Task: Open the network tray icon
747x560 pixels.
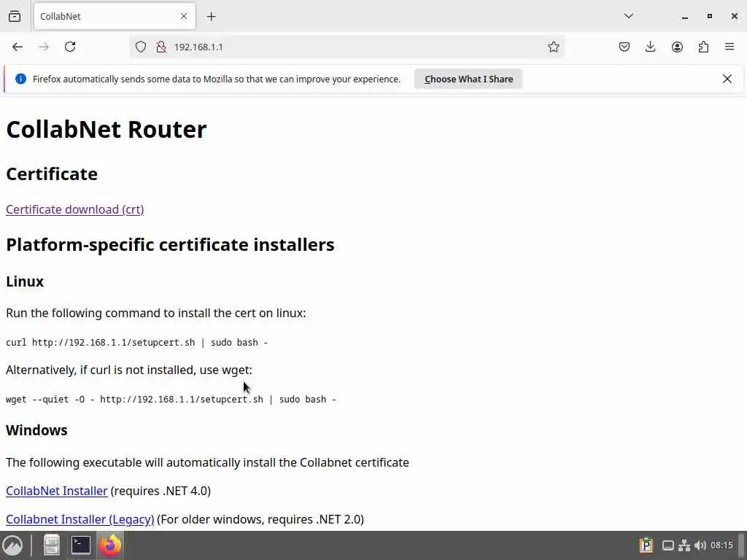Action: tap(684, 545)
